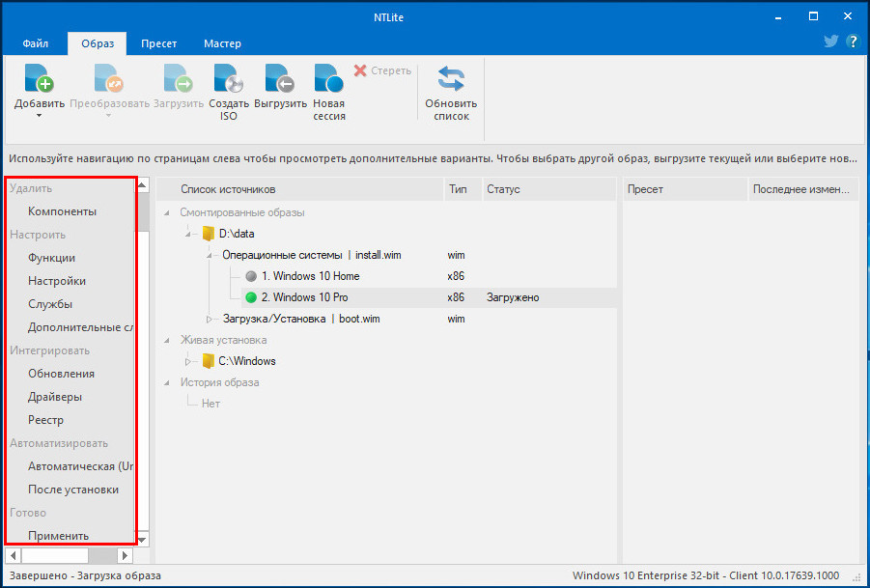Open the После установки page
The width and height of the screenshot is (870, 588).
(73, 490)
